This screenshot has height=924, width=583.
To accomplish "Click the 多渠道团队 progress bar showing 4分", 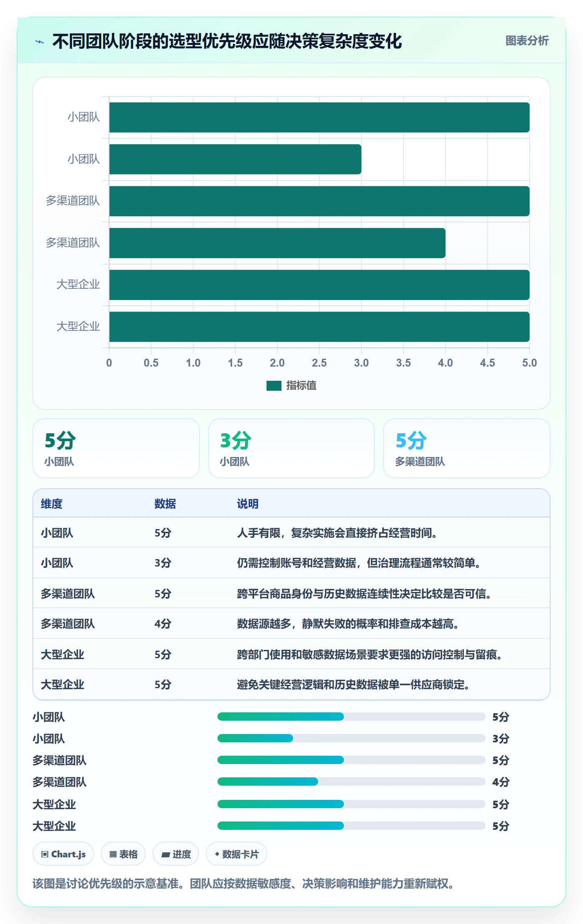I will (x=351, y=782).
